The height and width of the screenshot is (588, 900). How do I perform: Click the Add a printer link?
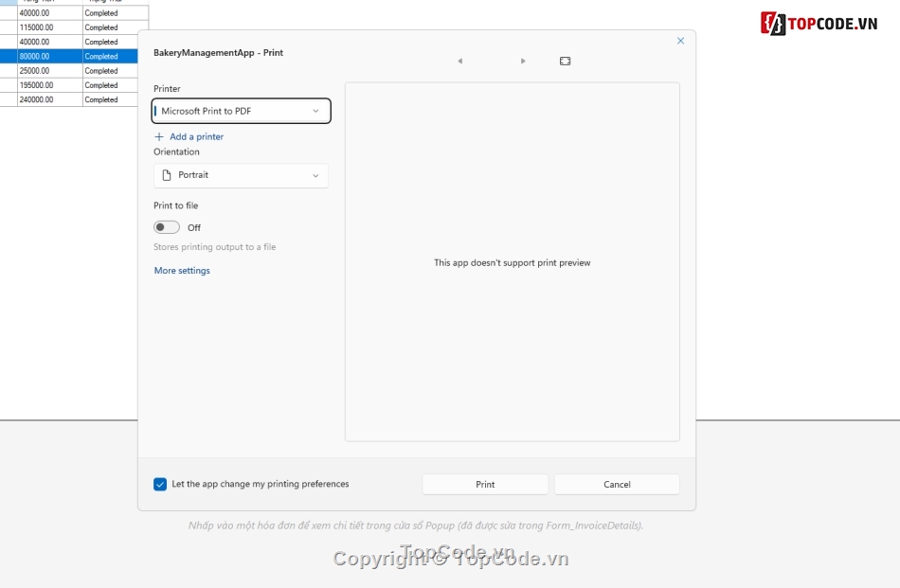coord(196,137)
